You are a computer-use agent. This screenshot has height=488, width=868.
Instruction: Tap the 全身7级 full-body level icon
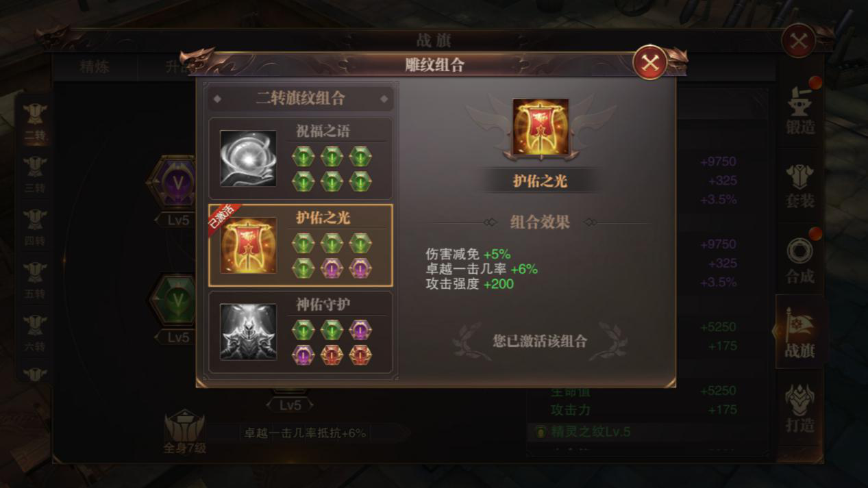(x=184, y=433)
